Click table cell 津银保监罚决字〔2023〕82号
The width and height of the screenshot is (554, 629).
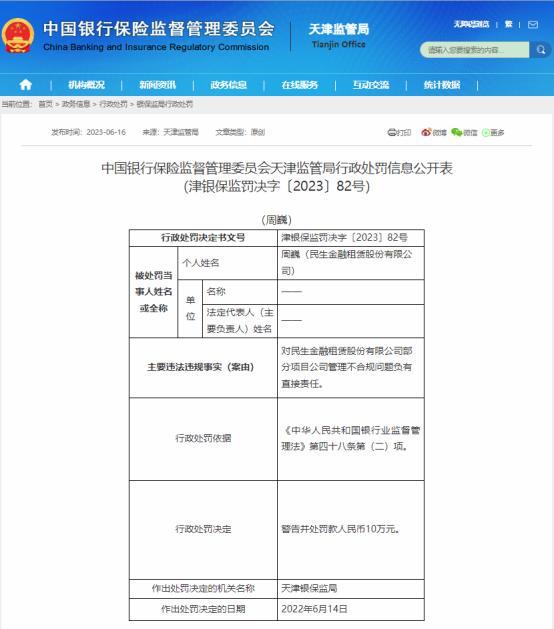(x=351, y=237)
